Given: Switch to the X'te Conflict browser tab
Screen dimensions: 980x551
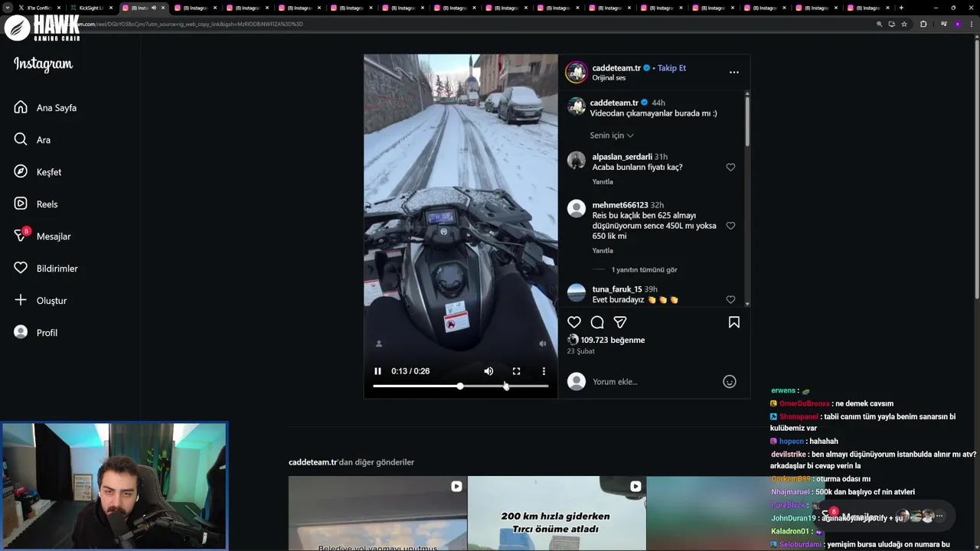Looking at the screenshot, I should (39, 8).
